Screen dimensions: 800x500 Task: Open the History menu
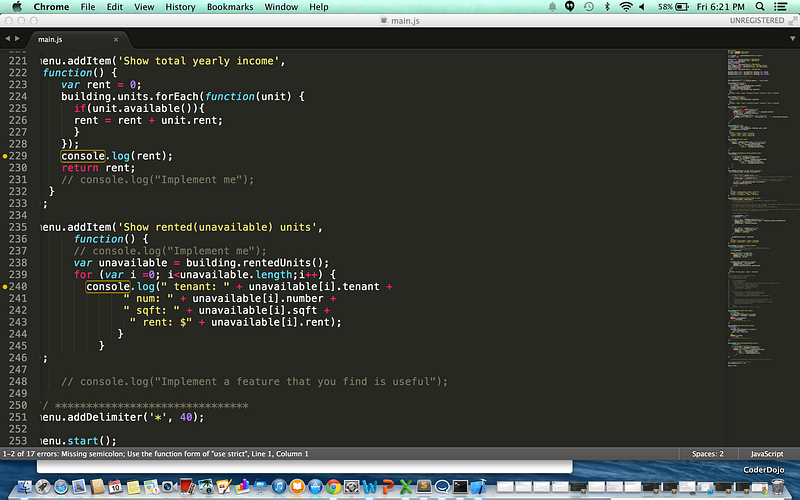coord(180,7)
